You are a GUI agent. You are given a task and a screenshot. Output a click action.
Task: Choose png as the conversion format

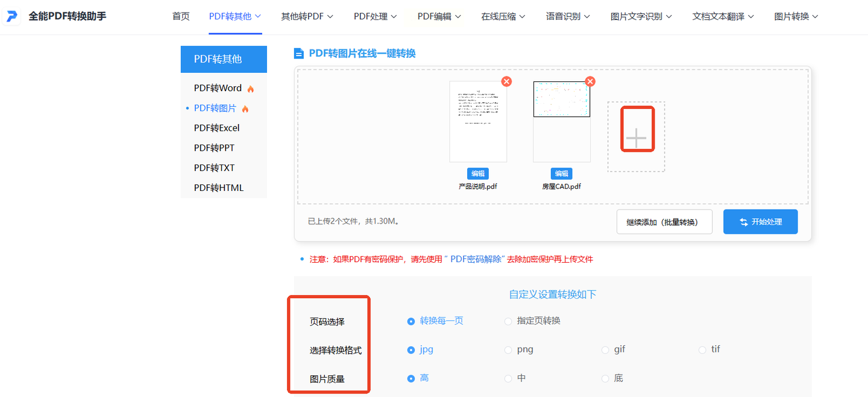(x=508, y=350)
